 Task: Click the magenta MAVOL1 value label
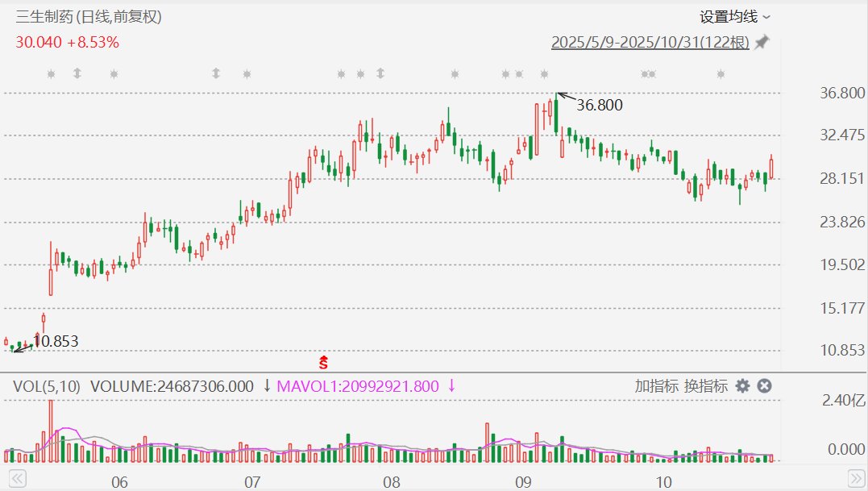tap(358, 386)
